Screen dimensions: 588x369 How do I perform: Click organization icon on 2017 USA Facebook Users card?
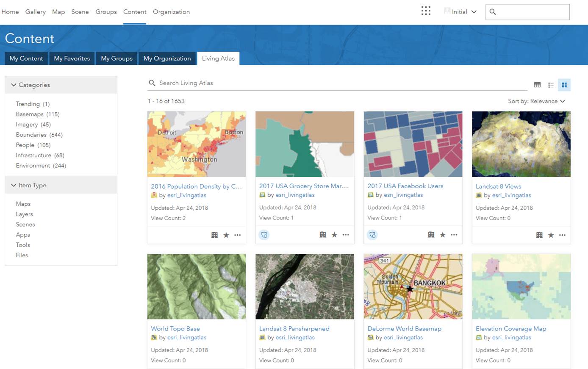(431, 235)
